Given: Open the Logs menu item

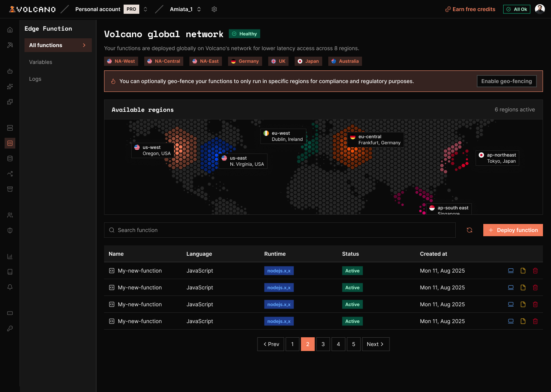Looking at the screenshot, I should [x=35, y=79].
